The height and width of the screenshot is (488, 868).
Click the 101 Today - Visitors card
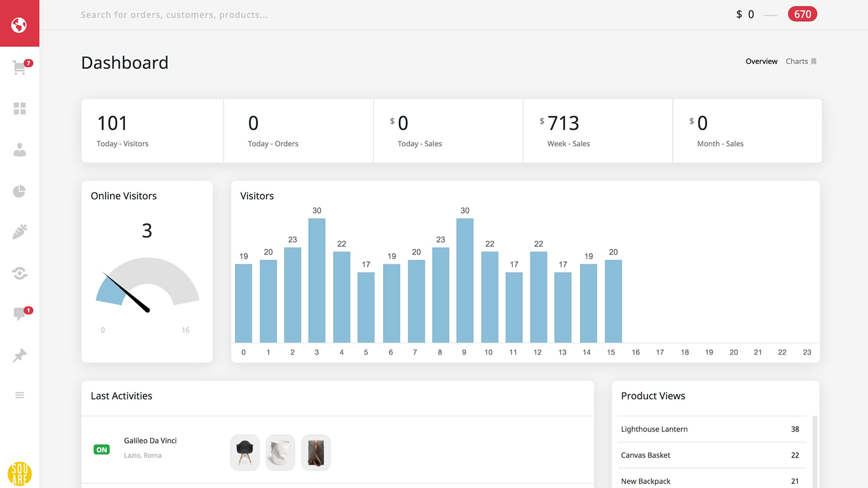[152, 131]
